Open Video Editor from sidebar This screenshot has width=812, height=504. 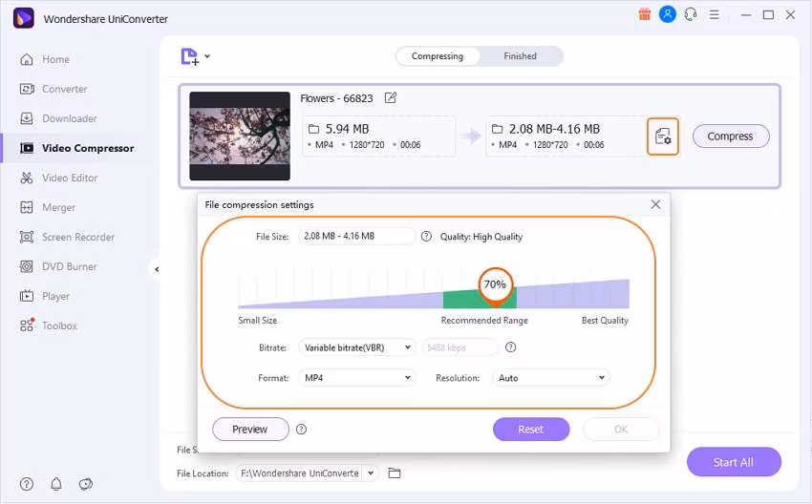point(58,178)
